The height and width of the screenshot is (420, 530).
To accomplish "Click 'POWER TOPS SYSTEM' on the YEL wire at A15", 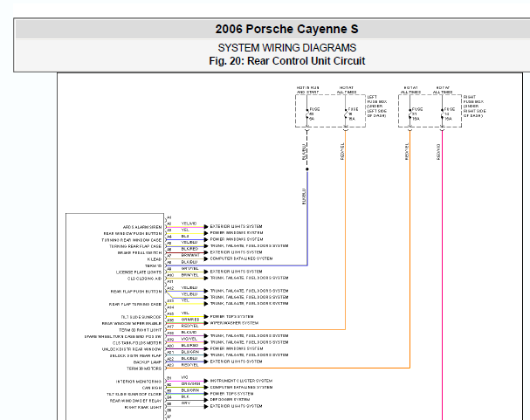I will 231,317.
